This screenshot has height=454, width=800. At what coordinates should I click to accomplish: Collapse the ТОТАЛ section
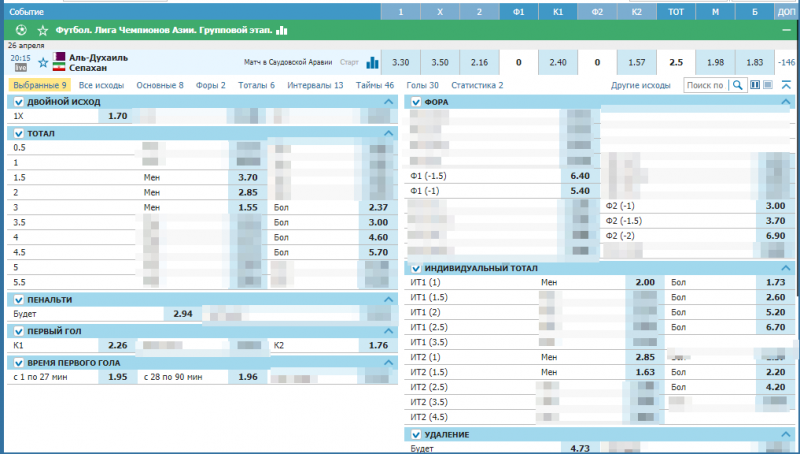point(390,133)
